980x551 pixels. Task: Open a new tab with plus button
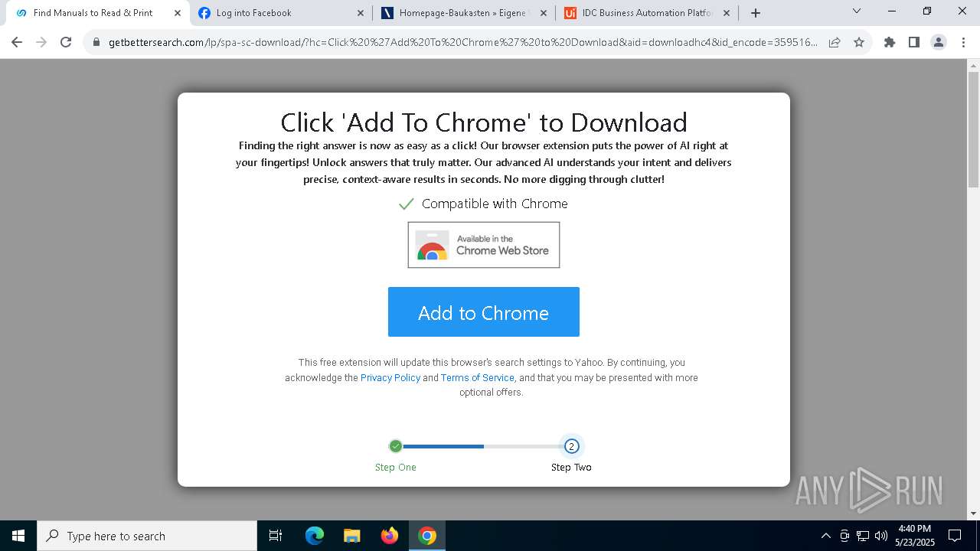tap(756, 13)
